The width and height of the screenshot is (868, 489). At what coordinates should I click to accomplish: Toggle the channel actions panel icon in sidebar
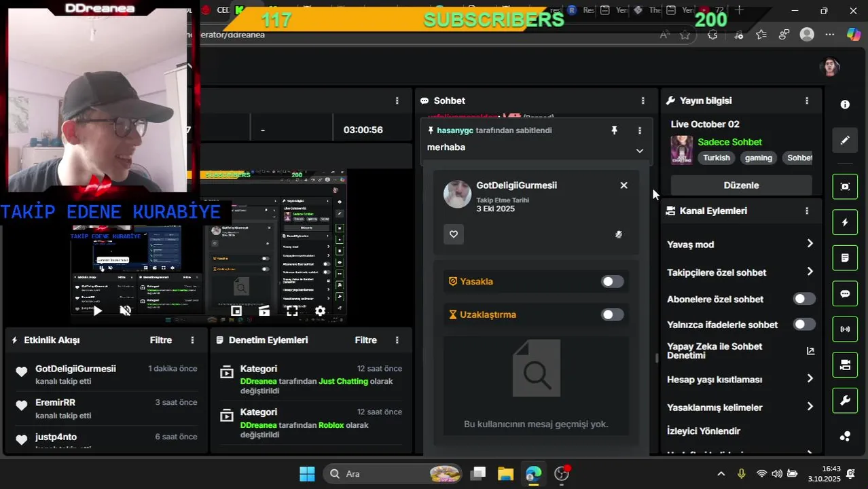click(x=845, y=365)
